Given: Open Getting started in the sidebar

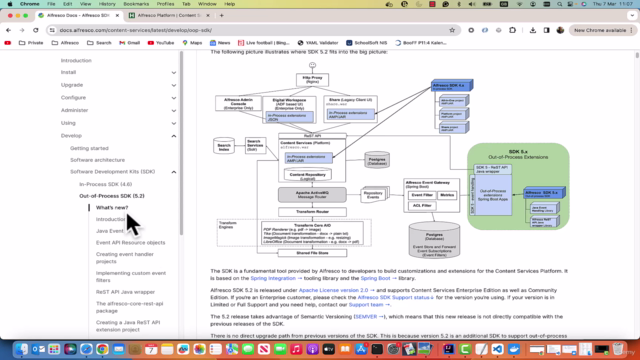Looking at the screenshot, I should pos(89,148).
